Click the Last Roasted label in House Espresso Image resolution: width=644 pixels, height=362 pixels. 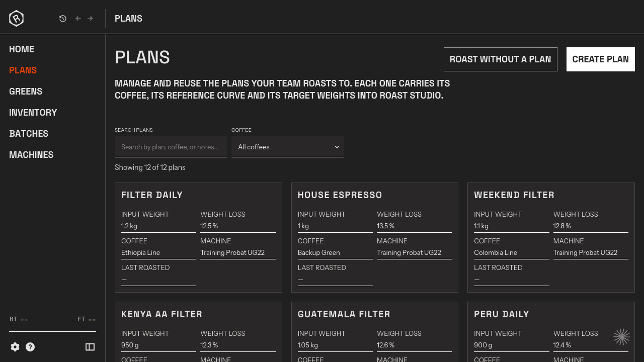pos(322,268)
